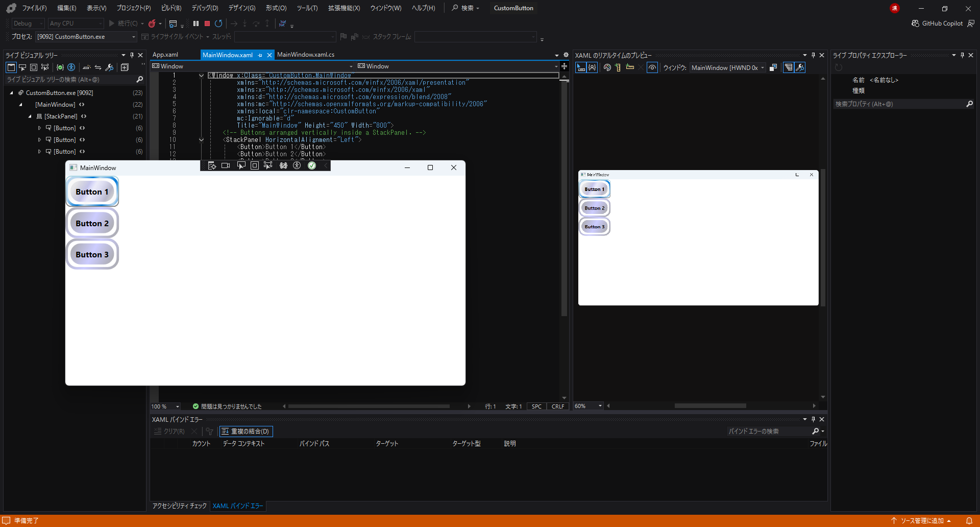This screenshot has height=527, width=980.
Task: Click Button 2 in the running MainWindow
Action: (x=92, y=223)
